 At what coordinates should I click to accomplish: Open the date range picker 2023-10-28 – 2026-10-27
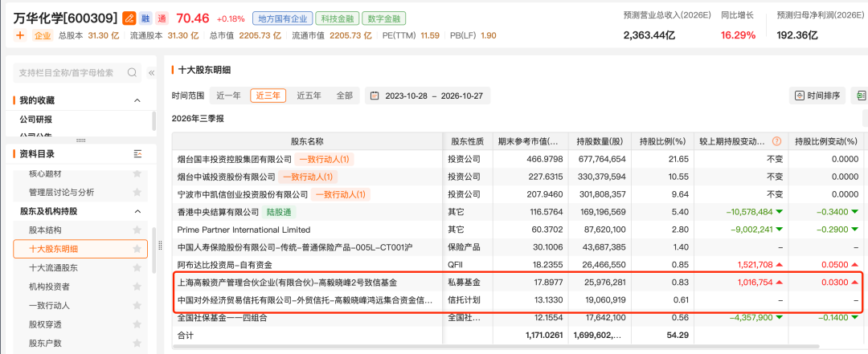[x=428, y=96]
